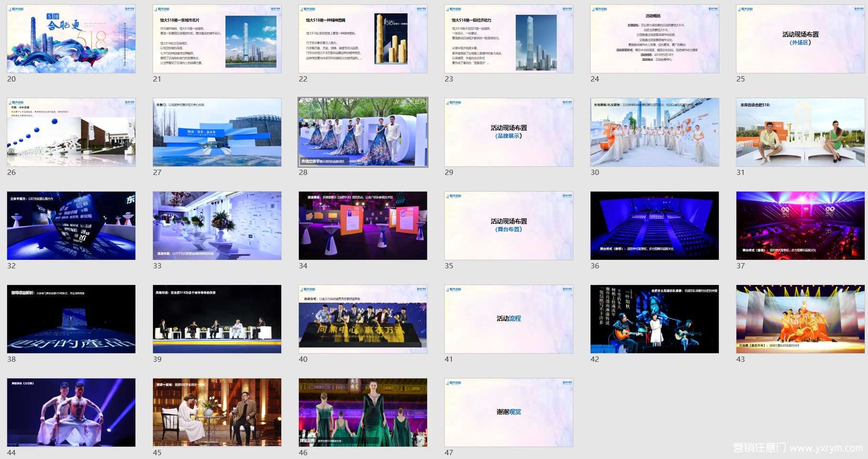Open slide 36 blue auditorium stage thumbnail
Viewport: 868px width, 459px height.
655,226
